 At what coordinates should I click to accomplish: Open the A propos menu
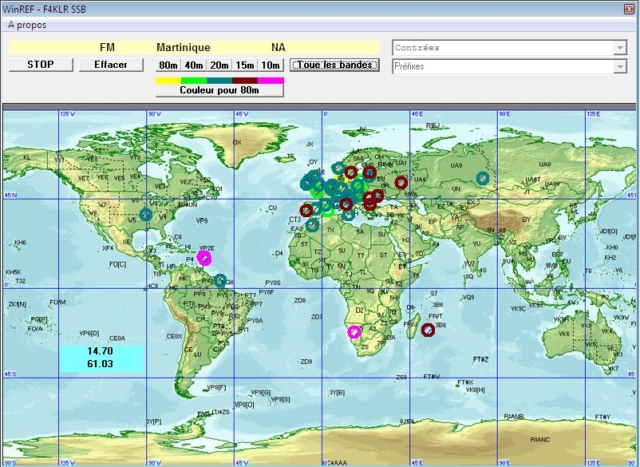27,23
